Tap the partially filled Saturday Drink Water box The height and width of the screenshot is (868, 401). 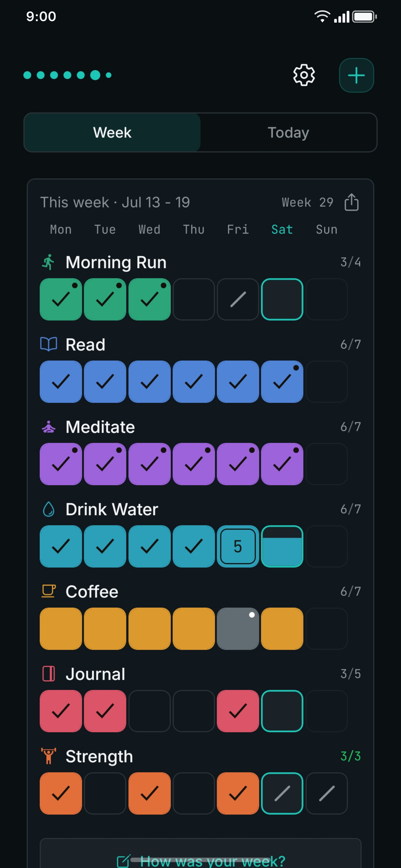[282, 546]
